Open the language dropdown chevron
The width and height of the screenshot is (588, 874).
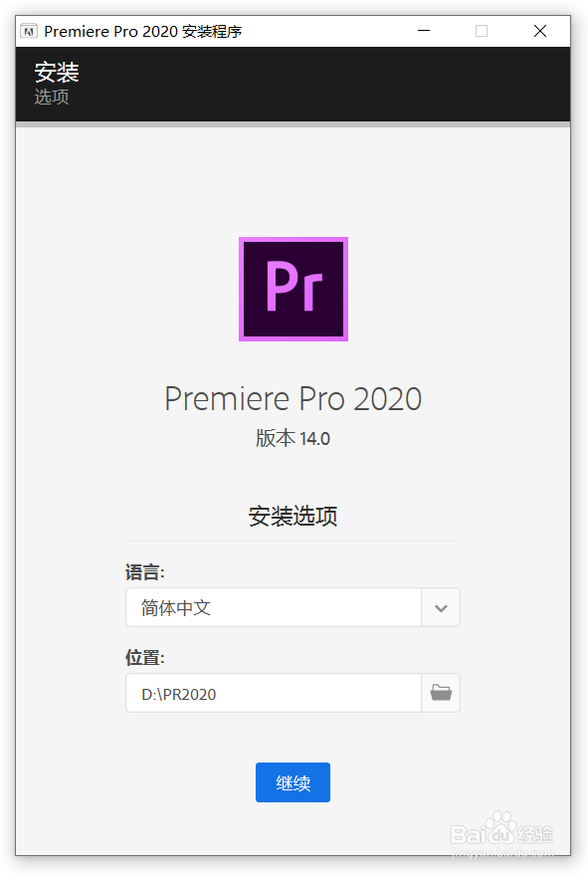click(x=441, y=607)
